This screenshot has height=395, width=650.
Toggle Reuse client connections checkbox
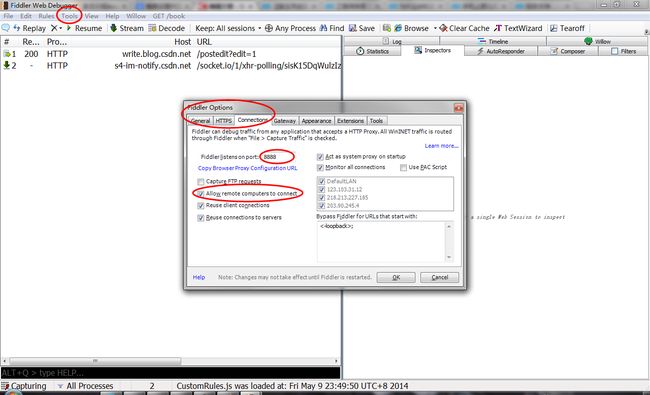[201, 206]
